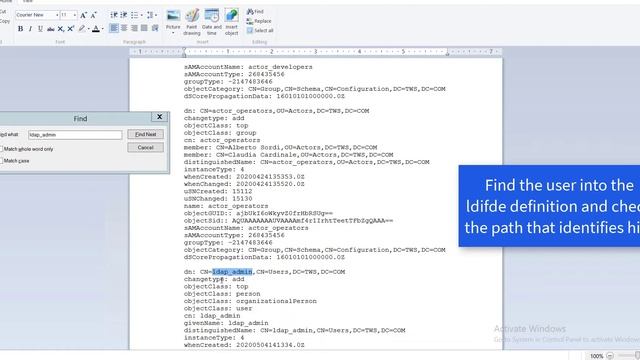Click 'objectGUID:: ajbUkI6oWkyvZ0frHbRSUg==' line
The image size is (640, 360).
[258, 213]
